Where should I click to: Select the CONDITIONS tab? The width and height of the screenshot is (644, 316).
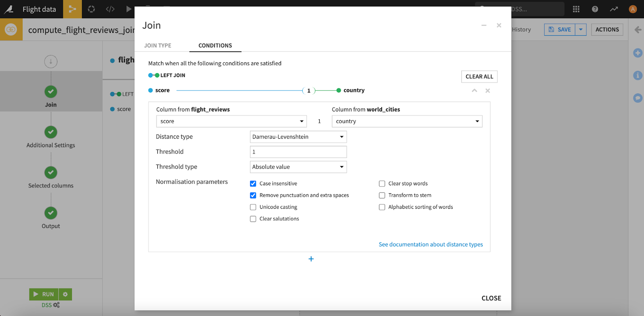[215, 45]
